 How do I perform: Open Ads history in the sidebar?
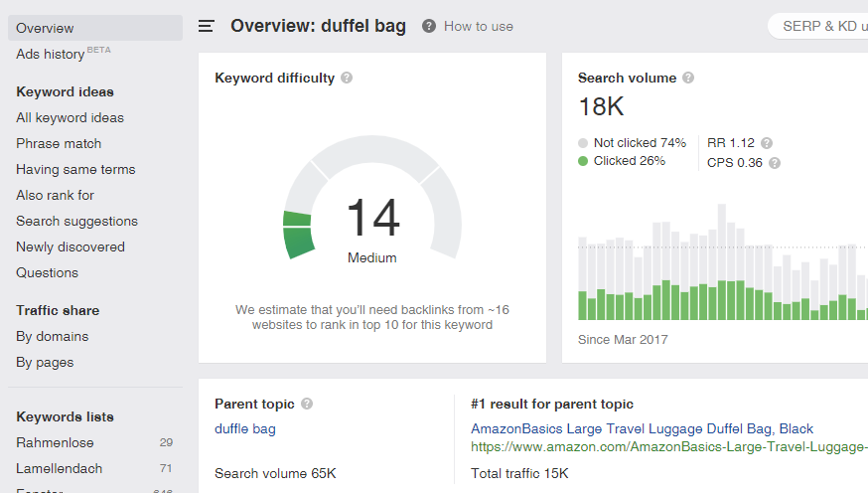(51, 54)
